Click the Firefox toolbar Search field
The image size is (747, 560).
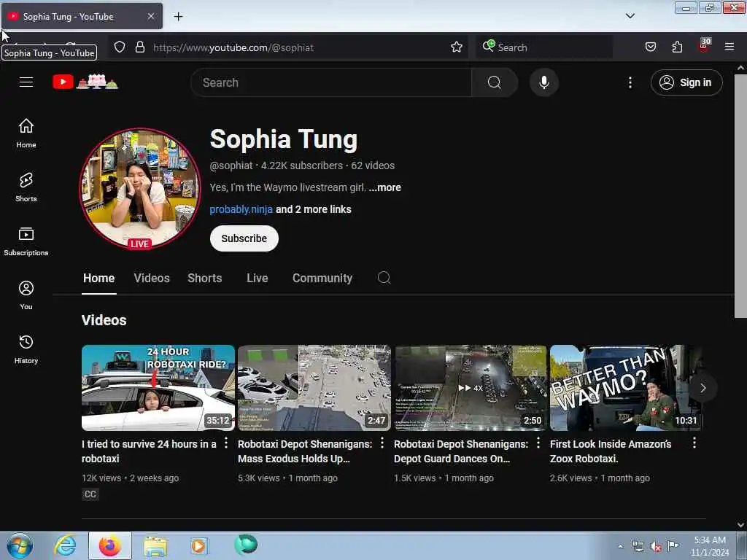tap(544, 47)
